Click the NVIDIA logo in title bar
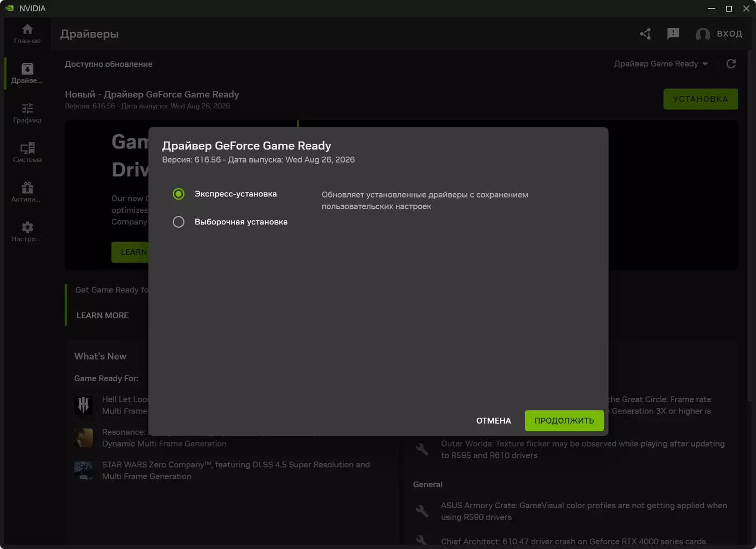 point(10,8)
